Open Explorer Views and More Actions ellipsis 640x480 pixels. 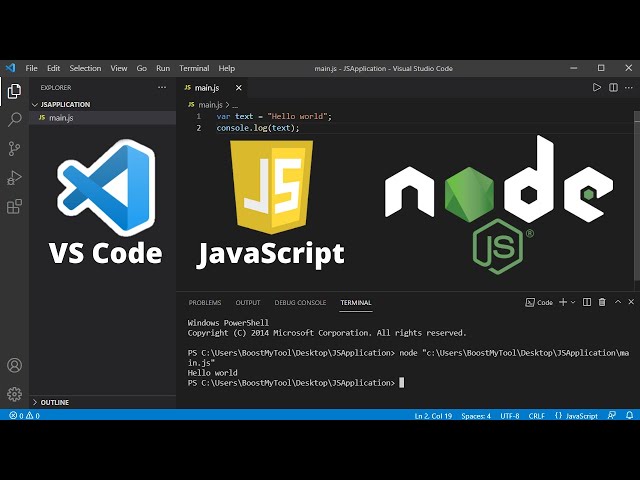pos(162,87)
